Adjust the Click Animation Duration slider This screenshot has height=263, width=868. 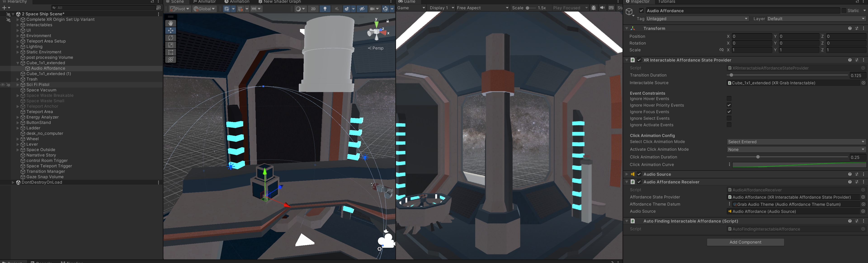tap(758, 157)
